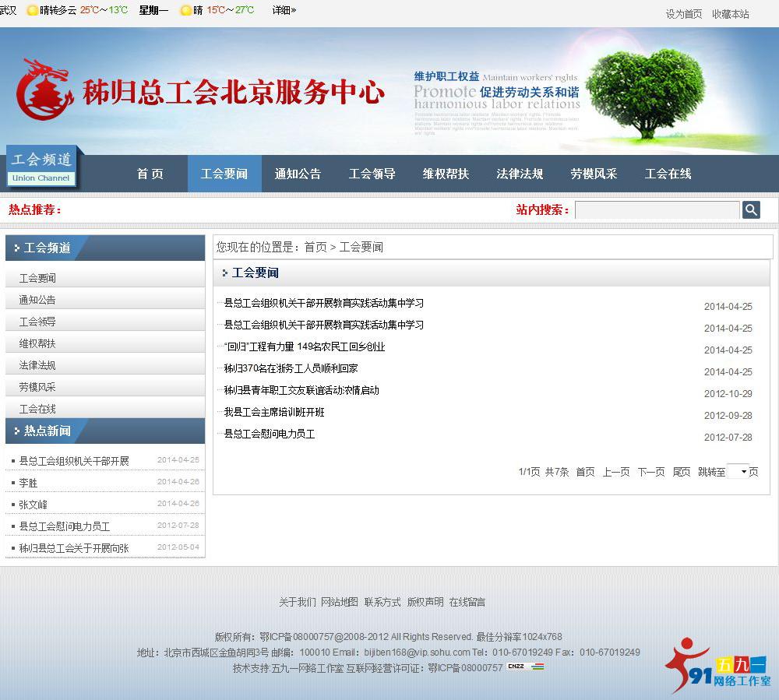Open the 在线留言 footer link
This screenshot has height=700, width=779.
click(467, 601)
